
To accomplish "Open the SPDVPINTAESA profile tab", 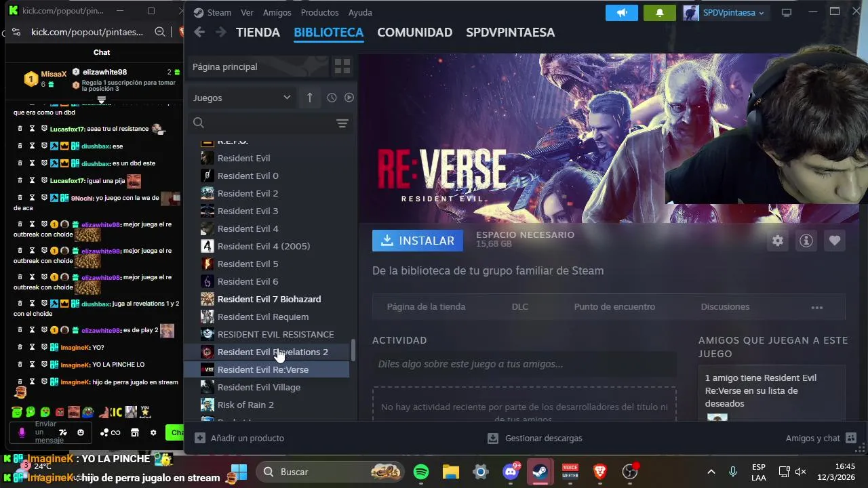I will pyautogui.click(x=510, y=32).
